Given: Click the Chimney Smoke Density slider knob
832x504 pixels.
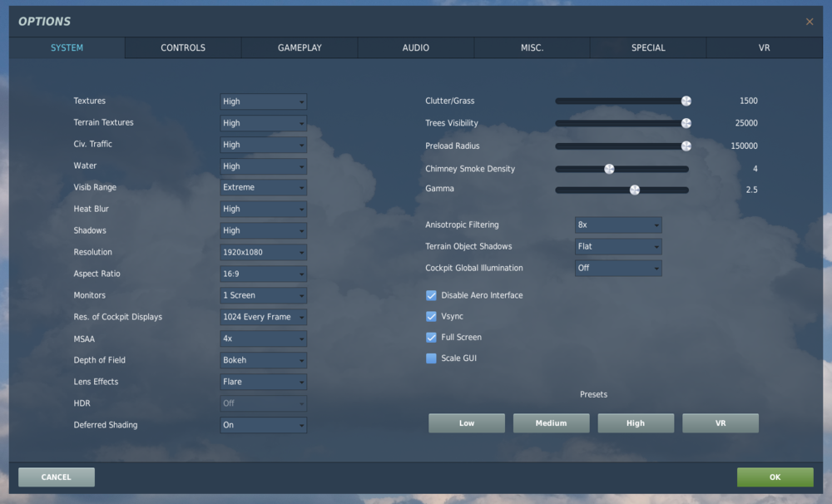Looking at the screenshot, I should point(609,169).
